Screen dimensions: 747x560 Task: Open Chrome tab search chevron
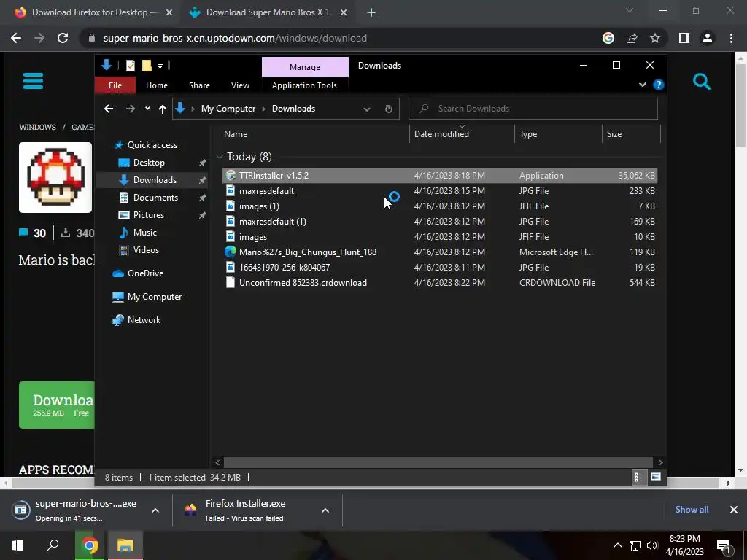pyautogui.click(x=630, y=10)
